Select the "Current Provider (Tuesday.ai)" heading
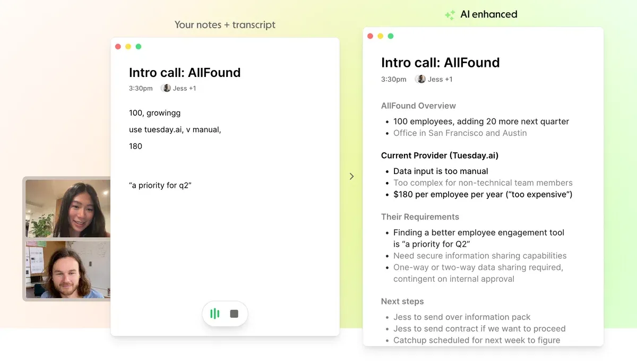This screenshot has height=364, width=637. (x=440, y=155)
